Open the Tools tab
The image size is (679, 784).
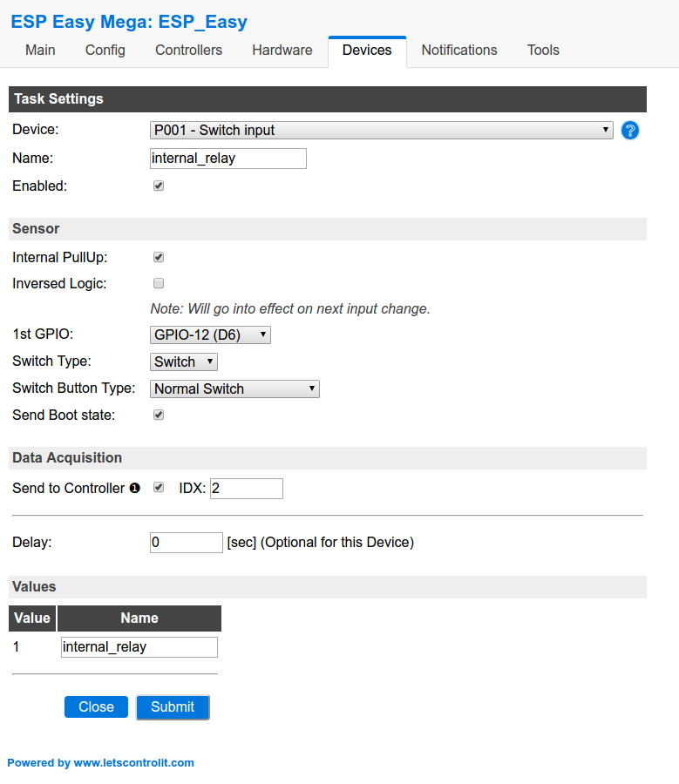(543, 50)
